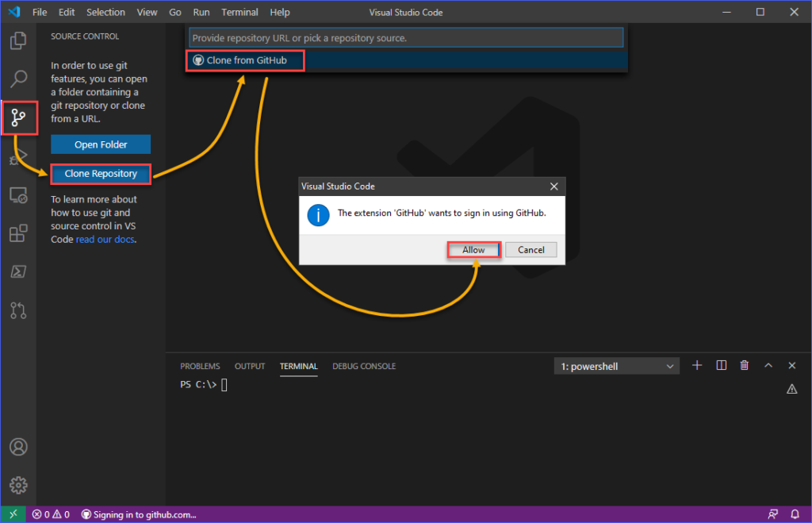Viewport: 812px width, 523px height.
Task: Open the Search view in activity bar
Action: coord(18,79)
